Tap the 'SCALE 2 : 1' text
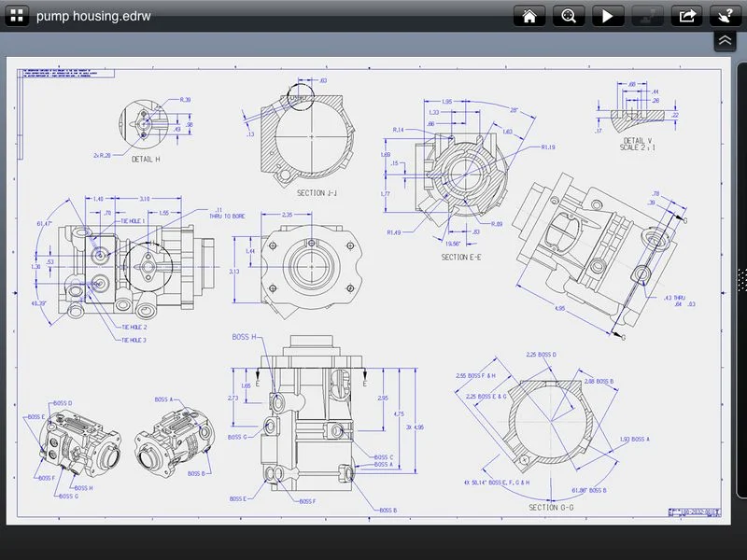Viewport: 747px width, 560px height. (x=638, y=147)
